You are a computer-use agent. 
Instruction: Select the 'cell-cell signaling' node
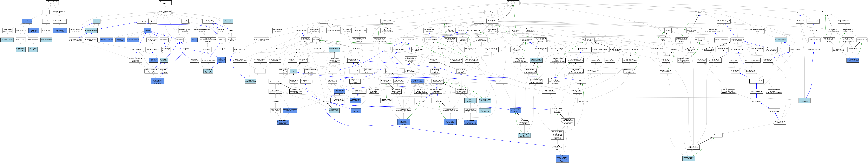point(409,40)
